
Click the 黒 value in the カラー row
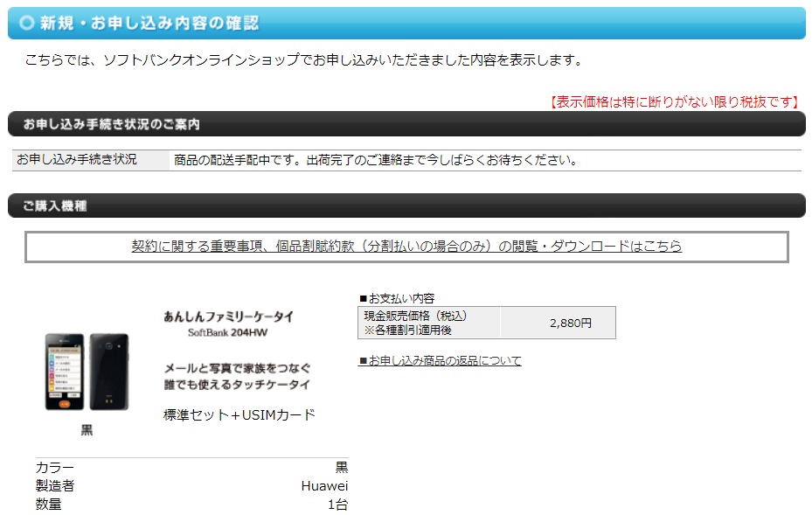pos(342,467)
